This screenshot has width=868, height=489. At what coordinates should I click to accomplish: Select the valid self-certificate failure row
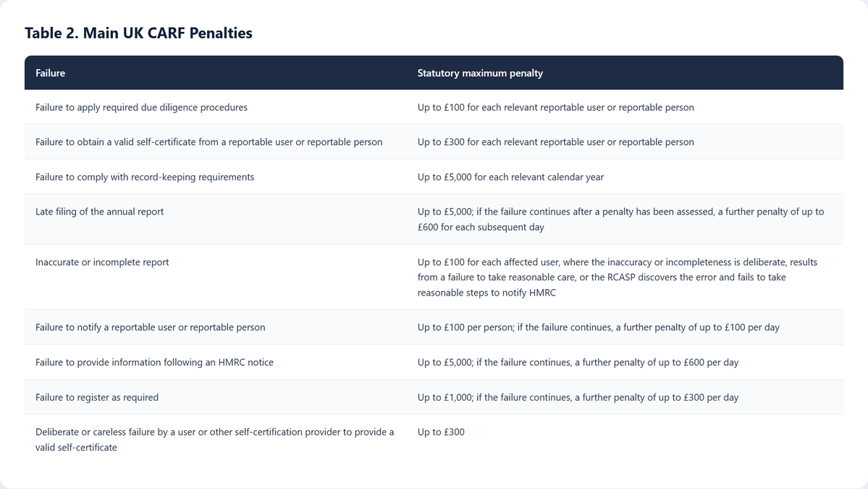[x=434, y=142]
